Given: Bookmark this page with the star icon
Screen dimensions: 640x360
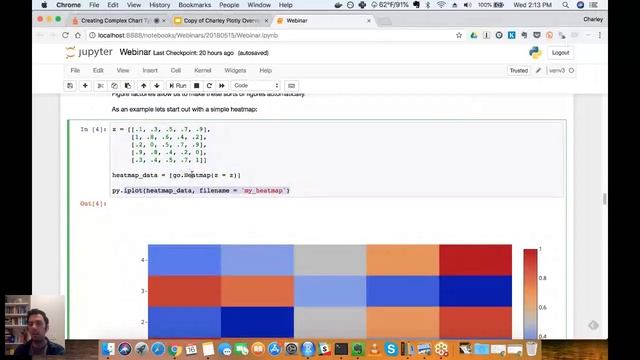Looking at the screenshot, I should coord(459,36).
